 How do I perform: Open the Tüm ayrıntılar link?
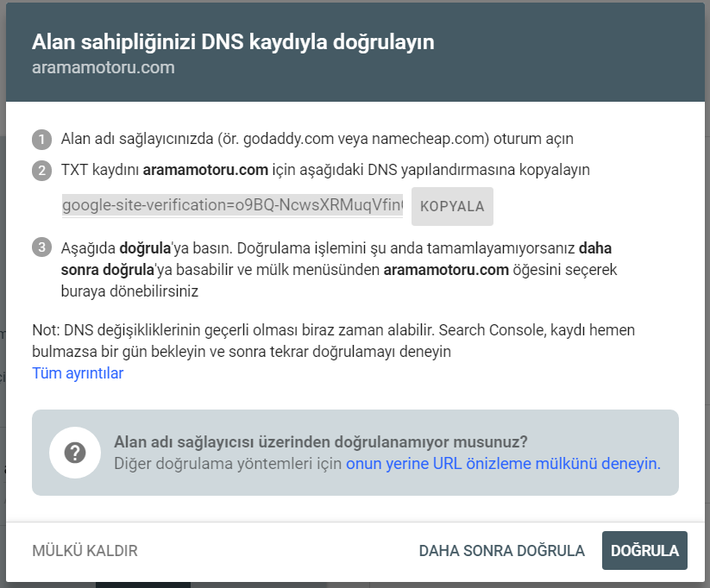coord(78,373)
